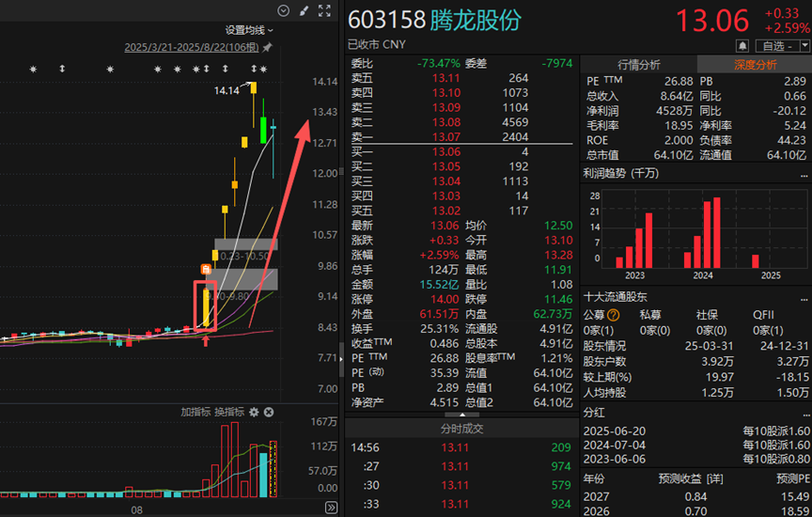Click the :33 trade row with volume 924
Screen dimensions: 812x517
click(461, 504)
